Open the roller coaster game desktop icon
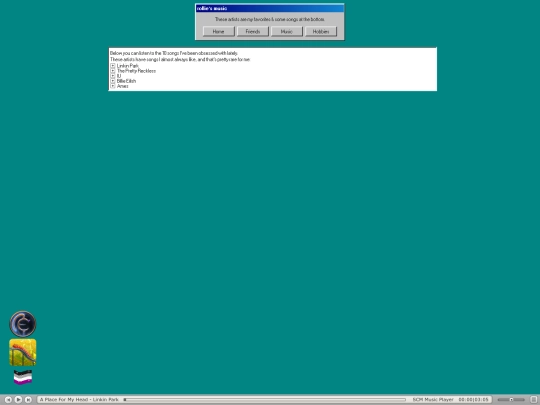Viewport: 540px width, 405px height. [x=23, y=352]
